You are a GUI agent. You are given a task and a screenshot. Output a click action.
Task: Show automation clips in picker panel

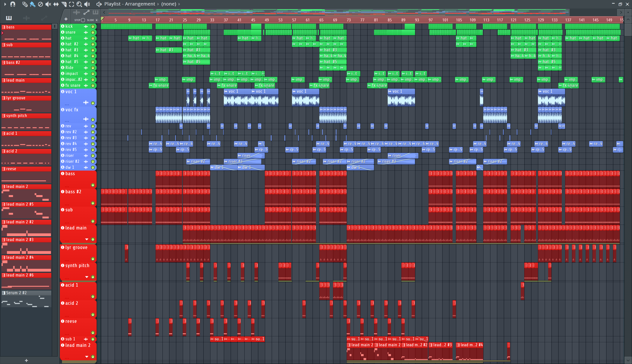coord(44,18)
